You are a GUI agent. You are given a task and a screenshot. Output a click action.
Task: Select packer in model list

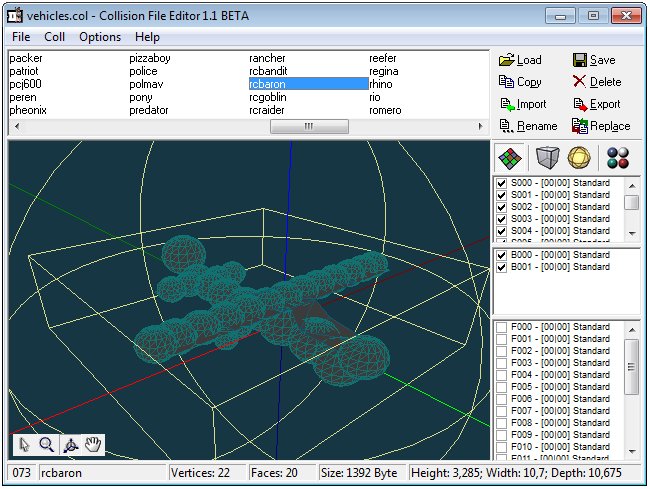(26, 58)
